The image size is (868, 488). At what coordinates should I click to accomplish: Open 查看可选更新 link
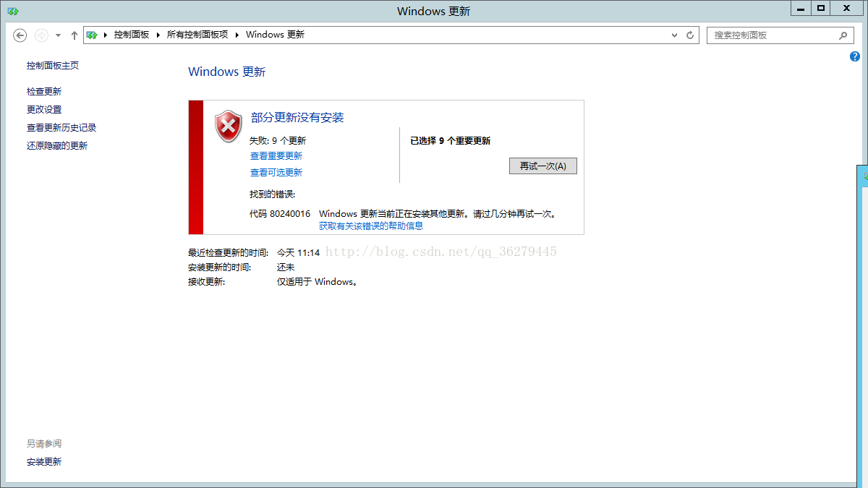tap(276, 173)
